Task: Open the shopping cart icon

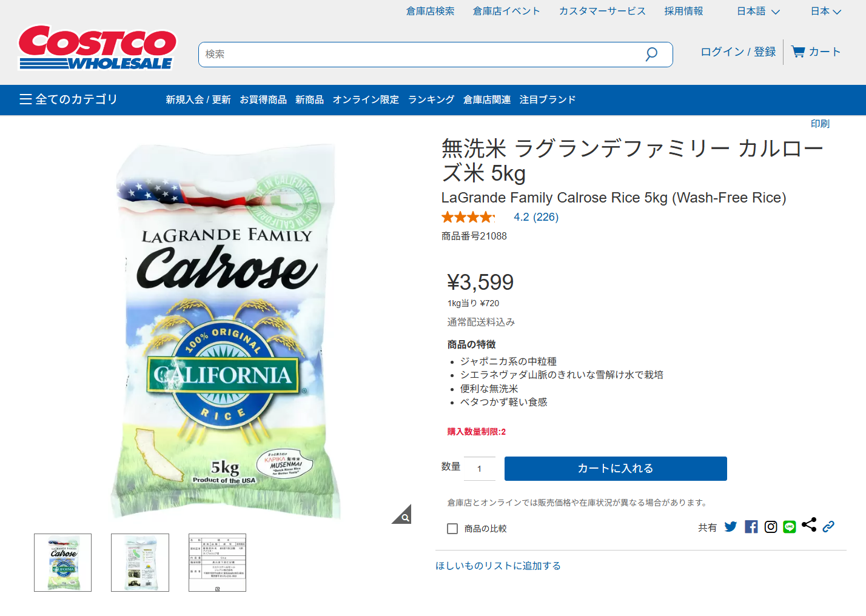Action: point(798,52)
